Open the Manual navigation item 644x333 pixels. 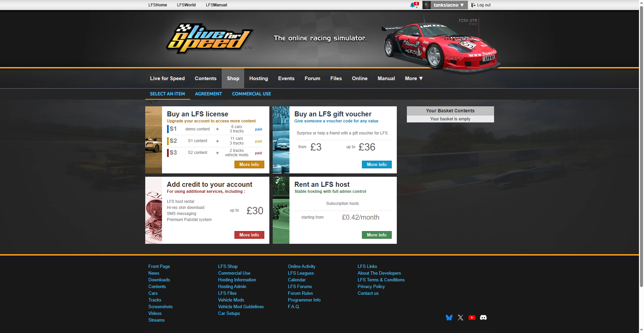point(386,78)
